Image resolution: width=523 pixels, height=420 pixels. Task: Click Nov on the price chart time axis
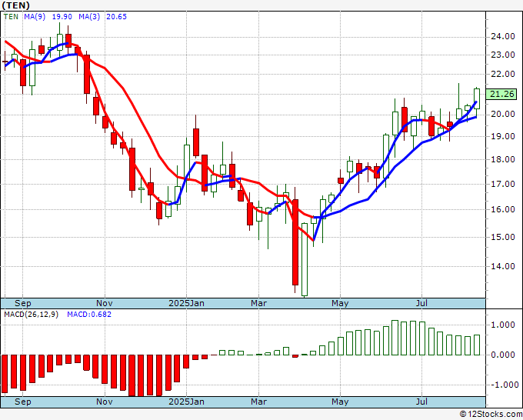tap(105, 303)
